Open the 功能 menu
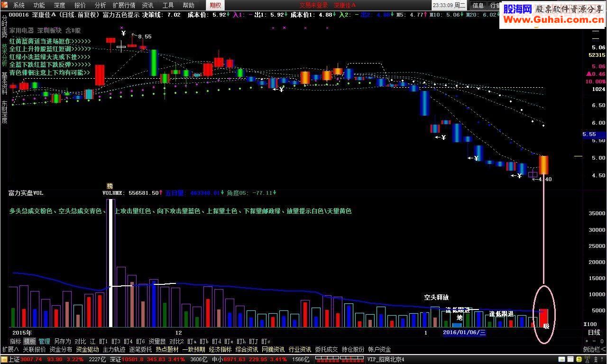Image resolution: width=607 pixels, height=364 pixels. click(39, 5)
